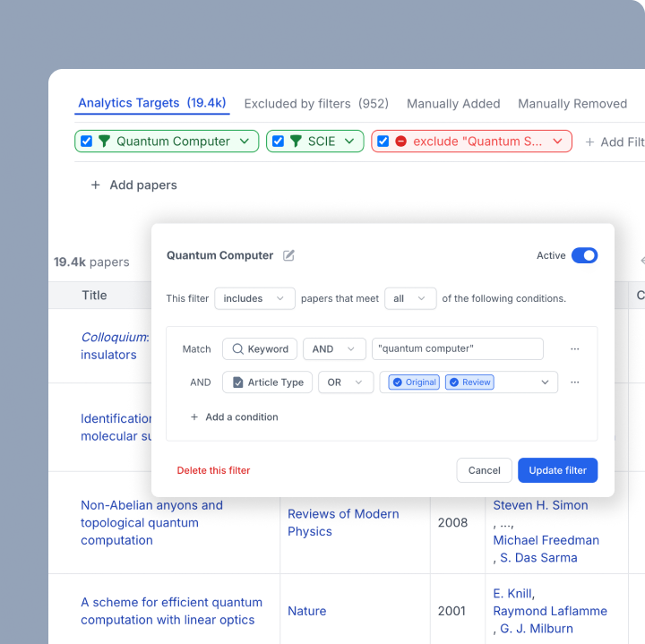The width and height of the screenshot is (645, 644).
Task: Uncheck the SCIE filter checkbox
Action: click(x=278, y=141)
